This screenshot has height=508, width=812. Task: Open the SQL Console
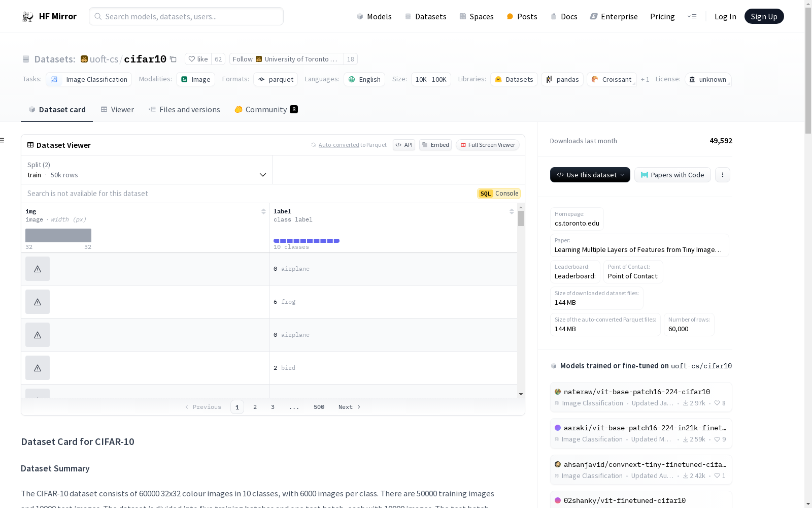click(499, 194)
